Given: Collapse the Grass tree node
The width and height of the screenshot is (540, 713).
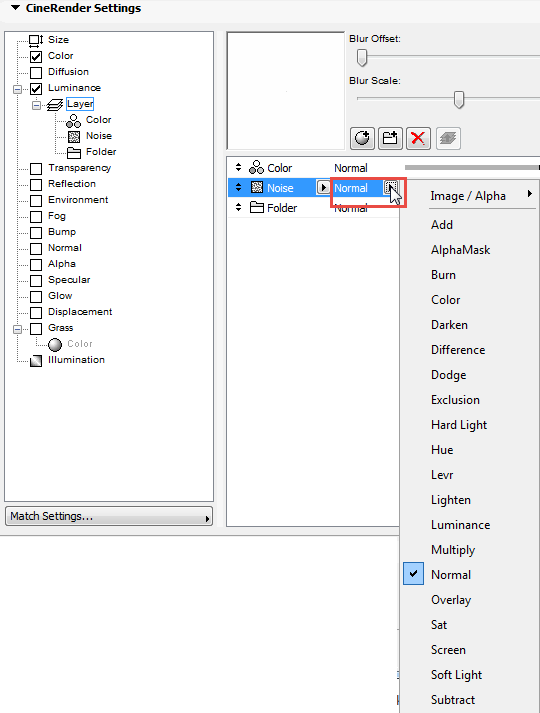Looking at the screenshot, I should [17, 329].
